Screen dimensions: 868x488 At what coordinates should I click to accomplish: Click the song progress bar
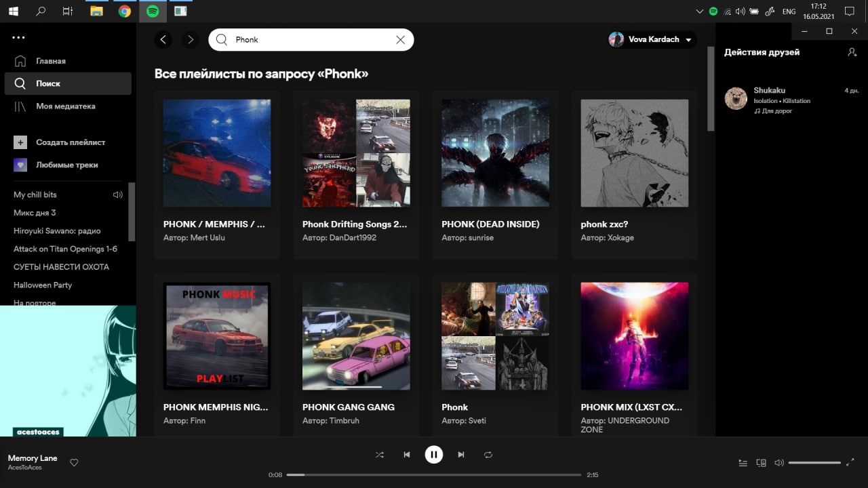tap(434, 475)
